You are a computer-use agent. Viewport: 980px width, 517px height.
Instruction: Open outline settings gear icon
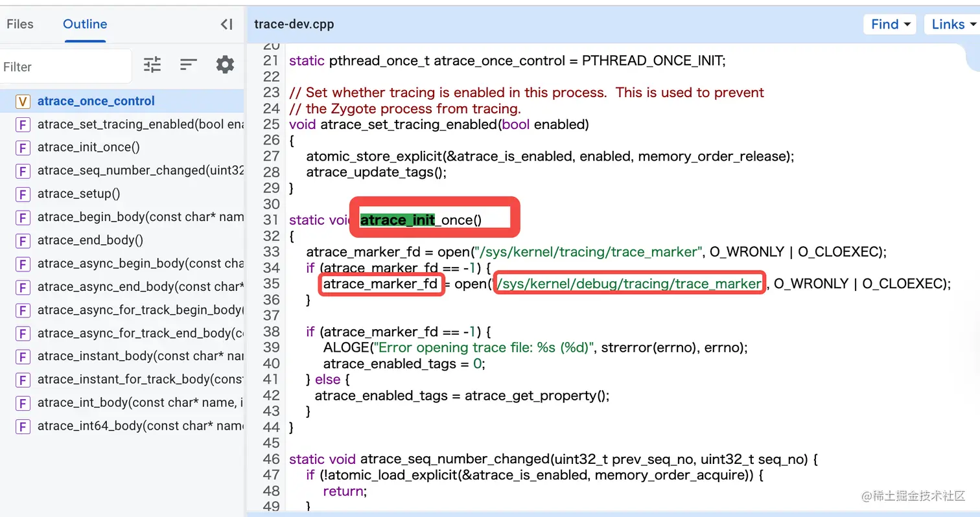pyautogui.click(x=225, y=64)
